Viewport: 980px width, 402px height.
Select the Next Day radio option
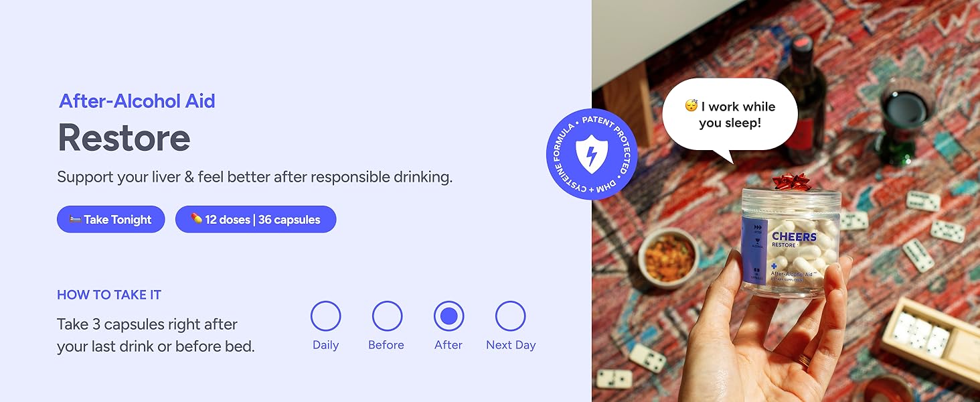[x=510, y=316]
